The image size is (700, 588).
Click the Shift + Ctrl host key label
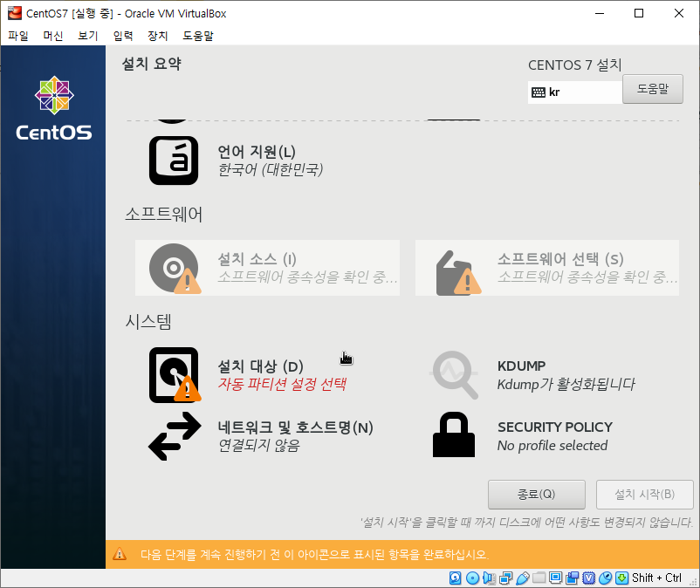coord(656,578)
